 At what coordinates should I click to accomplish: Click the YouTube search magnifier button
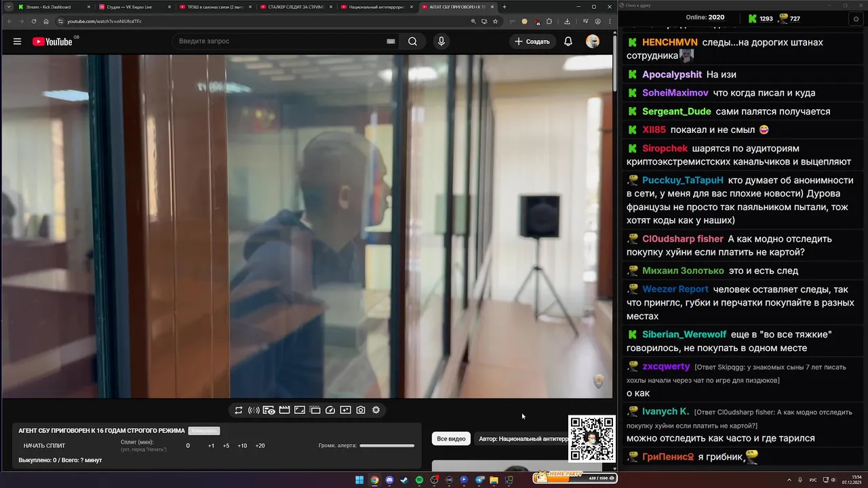[x=412, y=41]
